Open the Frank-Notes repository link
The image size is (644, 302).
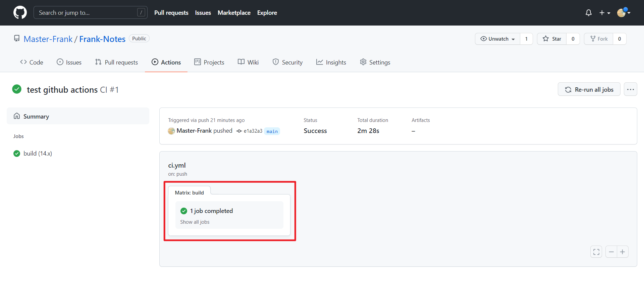tap(102, 39)
